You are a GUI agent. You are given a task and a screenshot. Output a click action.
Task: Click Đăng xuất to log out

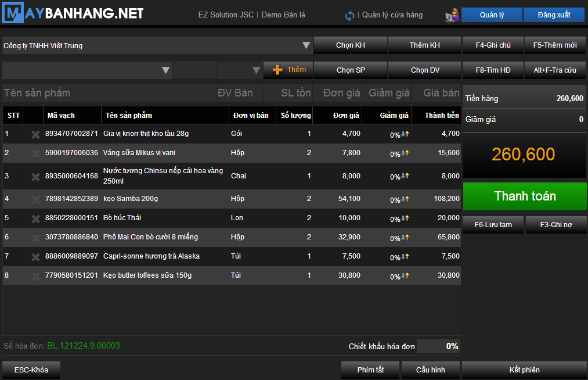point(553,15)
